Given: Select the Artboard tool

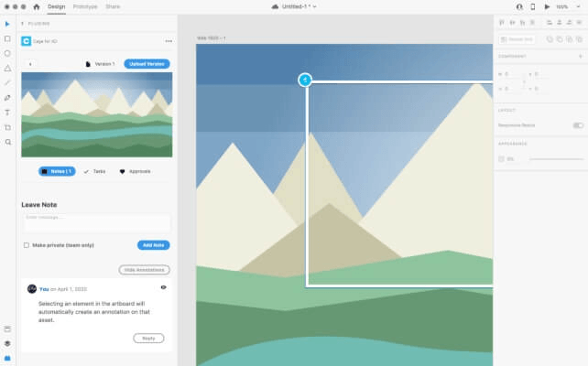Looking at the screenshot, I should point(7,127).
